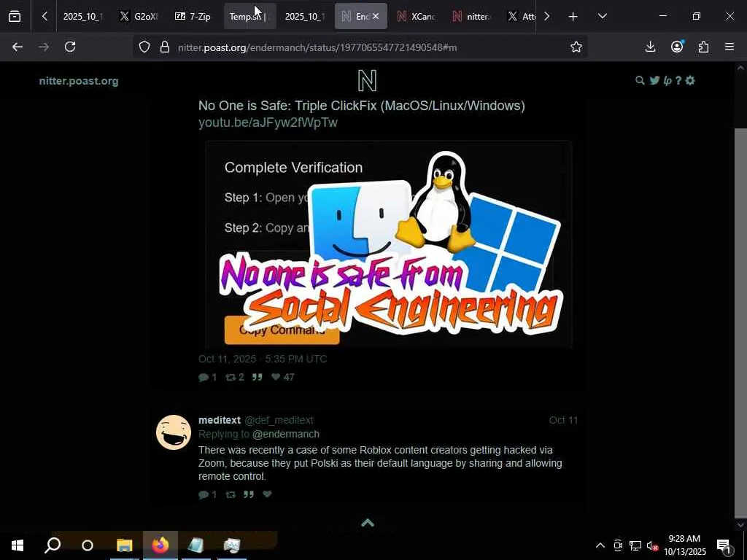
Task: Select the Firefox taskbar icon
Action: click(x=160, y=545)
